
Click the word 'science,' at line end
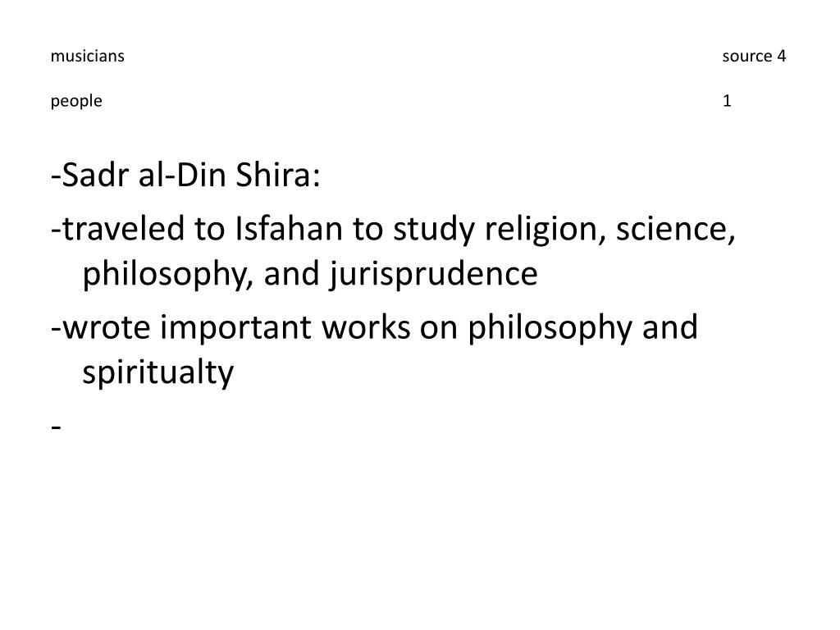click(676, 228)
